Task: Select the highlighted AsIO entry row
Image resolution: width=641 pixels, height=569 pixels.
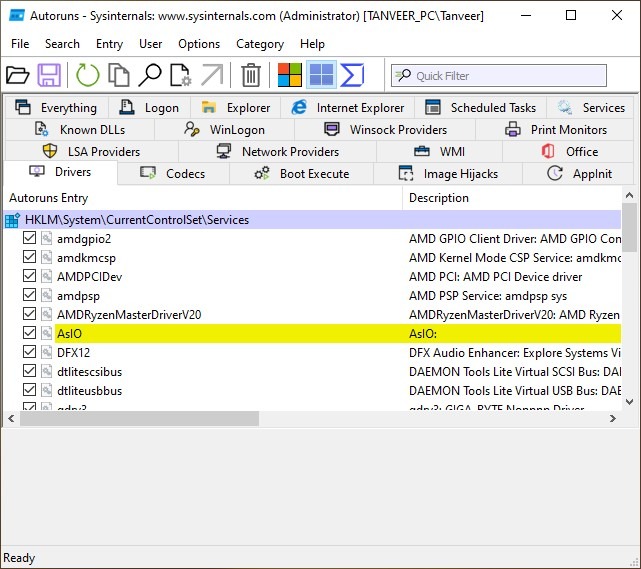Action: tap(338, 334)
